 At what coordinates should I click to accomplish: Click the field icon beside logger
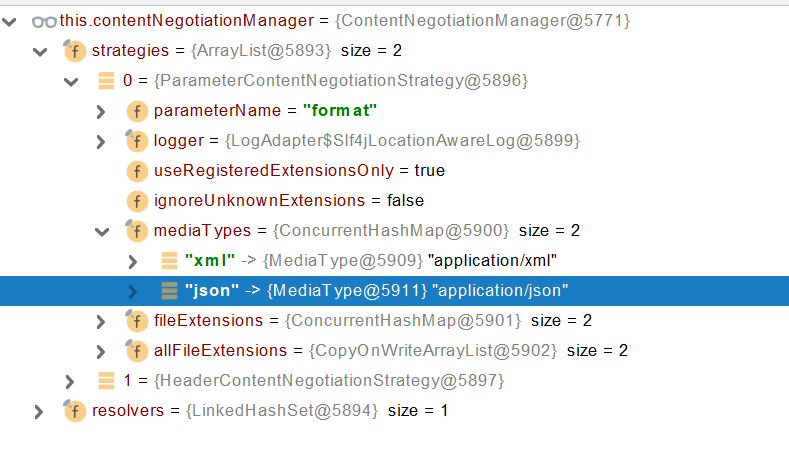pos(137,140)
